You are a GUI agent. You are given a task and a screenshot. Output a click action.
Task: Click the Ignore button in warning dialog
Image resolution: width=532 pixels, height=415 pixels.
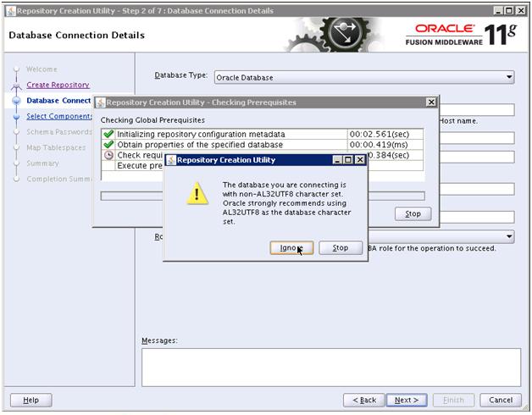click(291, 248)
